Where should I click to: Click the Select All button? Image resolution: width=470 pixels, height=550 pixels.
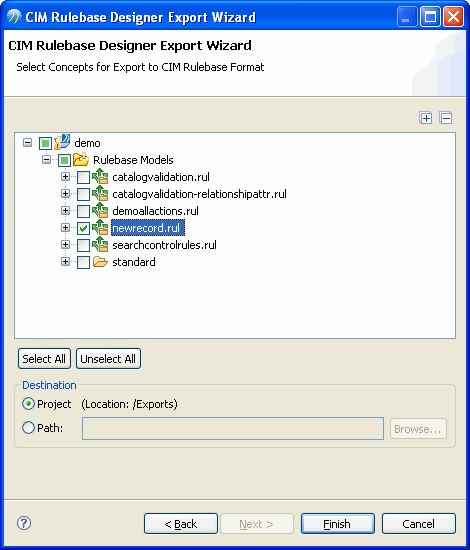tap(44, 359)
